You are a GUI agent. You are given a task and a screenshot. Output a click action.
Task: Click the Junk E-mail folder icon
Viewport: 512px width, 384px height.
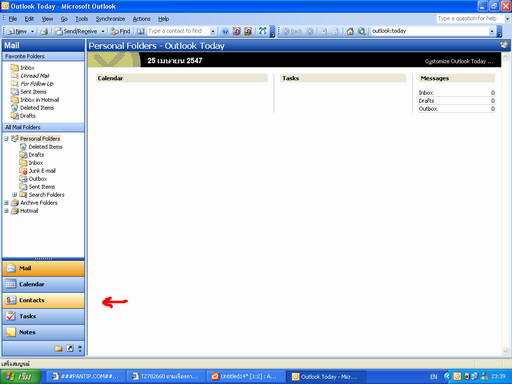pos(23,171)
